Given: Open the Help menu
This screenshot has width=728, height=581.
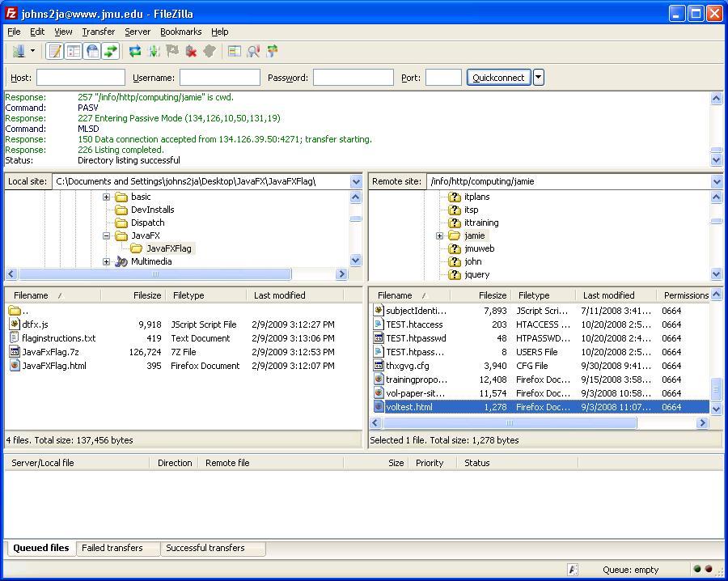Looking at the screenshot, I should click(x=219, y=32).
